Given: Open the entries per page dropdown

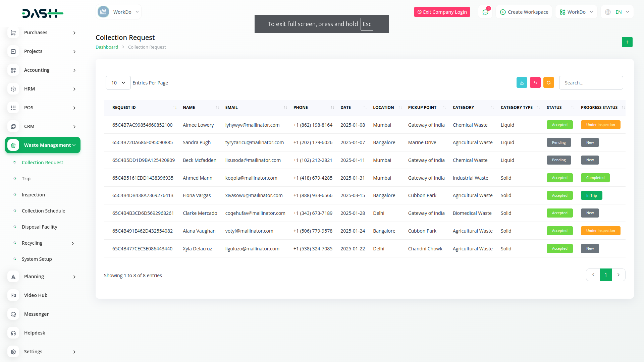Looking at the screenshot, I should (118, 83).
